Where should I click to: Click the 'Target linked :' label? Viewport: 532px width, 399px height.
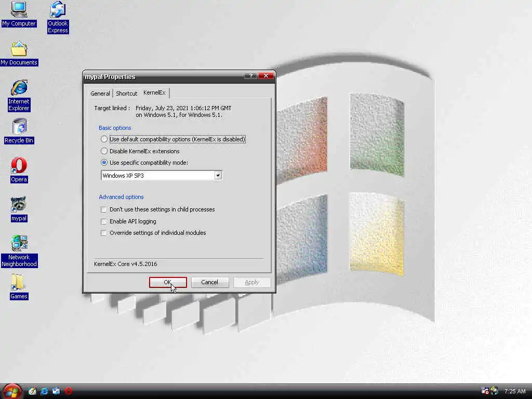point(112,108)
